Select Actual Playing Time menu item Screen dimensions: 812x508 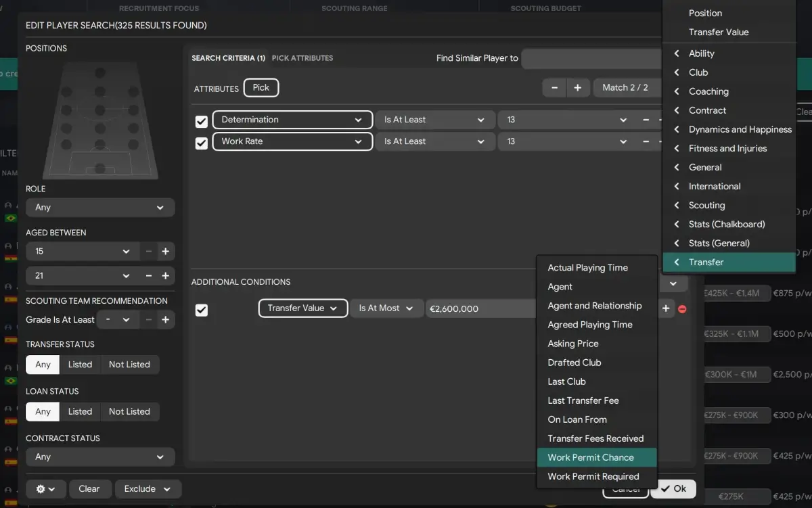click(x=597, y=268)
